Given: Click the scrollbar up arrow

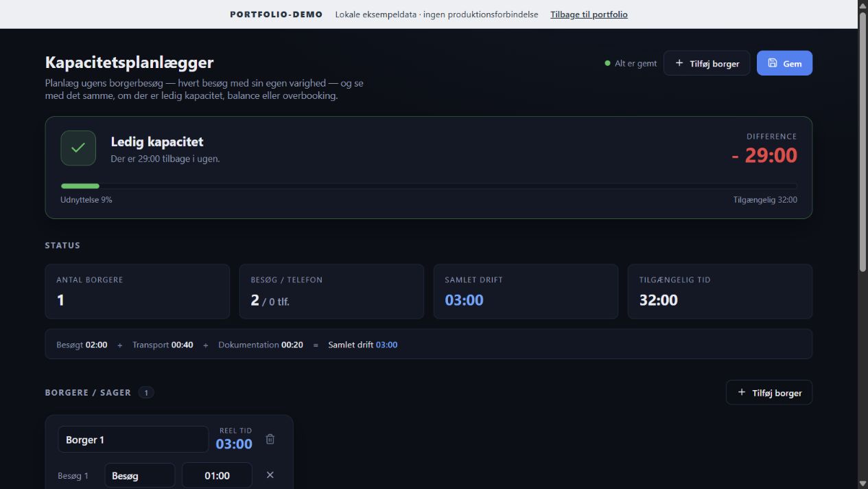Looking at the screenshot, I should click(863, 5).
